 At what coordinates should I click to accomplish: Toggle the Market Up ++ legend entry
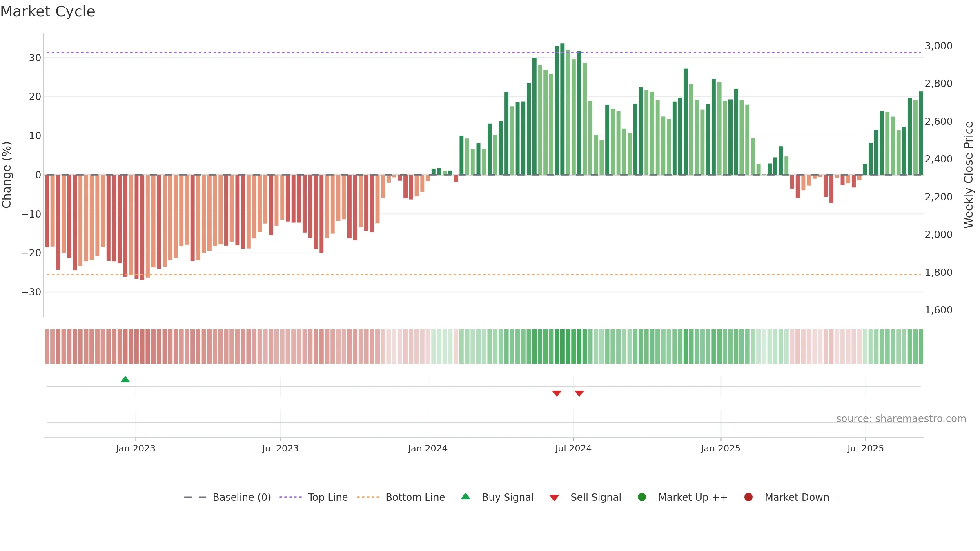(x=682, y=498)
